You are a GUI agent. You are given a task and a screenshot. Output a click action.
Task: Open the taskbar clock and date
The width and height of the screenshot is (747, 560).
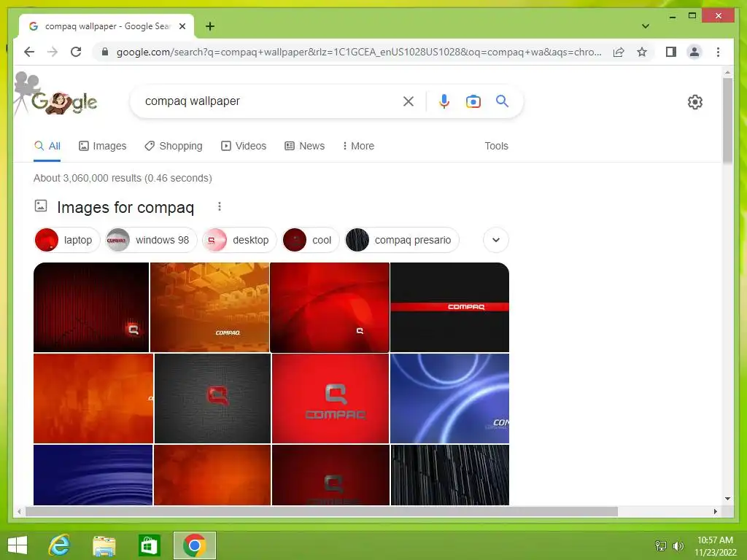(715, 546)
